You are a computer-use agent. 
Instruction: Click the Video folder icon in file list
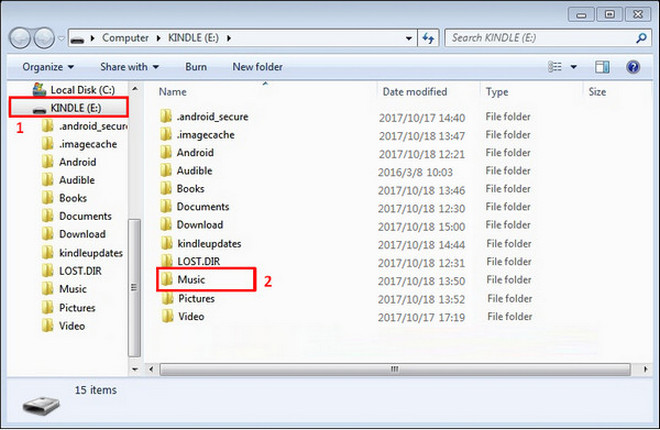click(x=168, y=316)
